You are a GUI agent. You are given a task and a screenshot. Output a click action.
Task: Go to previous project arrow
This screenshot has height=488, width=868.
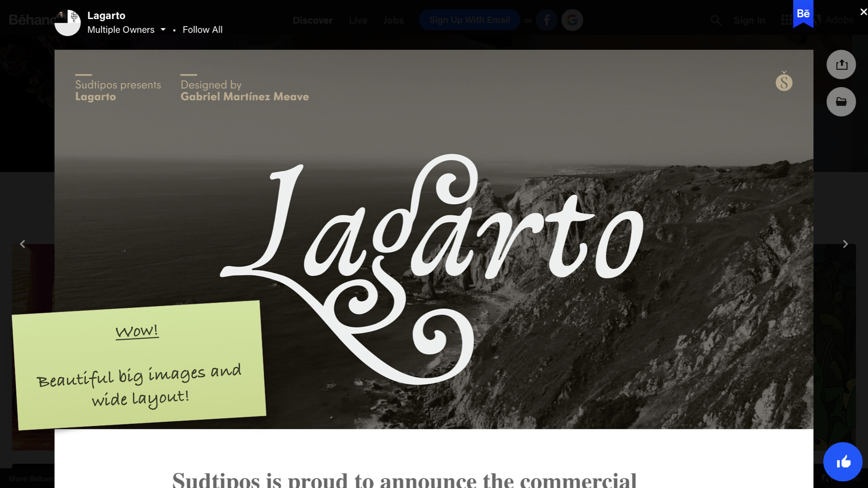(23, 244)
